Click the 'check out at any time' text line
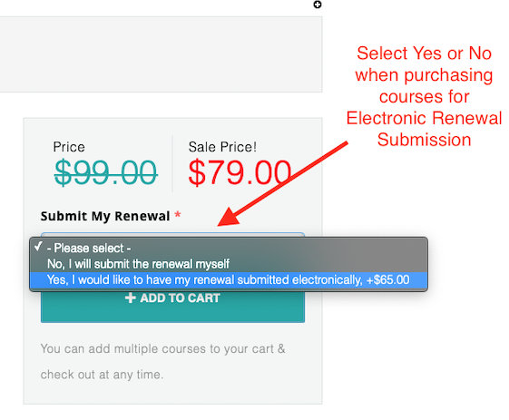 pyautogui.click(x=102, y=375)
